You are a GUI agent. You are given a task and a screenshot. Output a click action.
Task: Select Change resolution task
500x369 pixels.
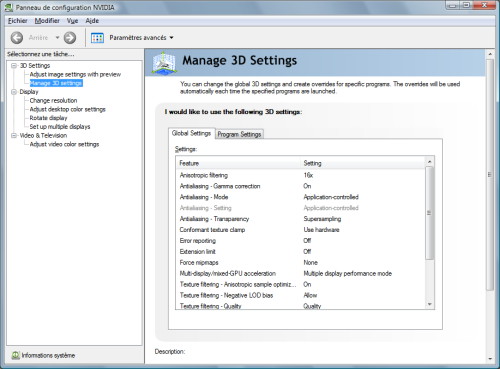pos(53,100)
